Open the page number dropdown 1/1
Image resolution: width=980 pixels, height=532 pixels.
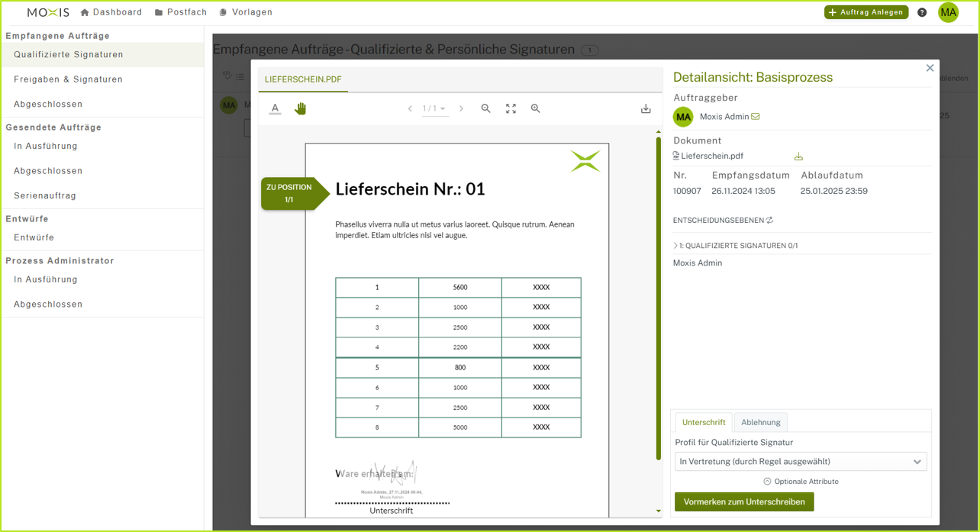coord(435,109)
